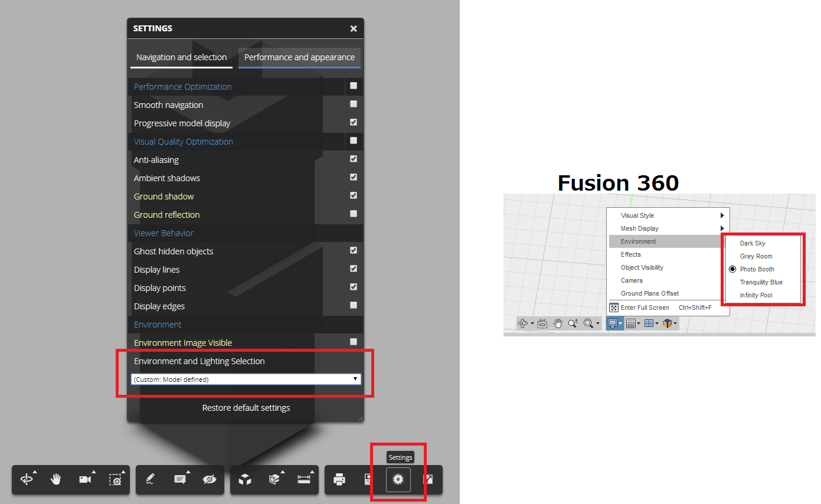
Task: Select the Measure ruler tool
Action: tap(304, 479)
